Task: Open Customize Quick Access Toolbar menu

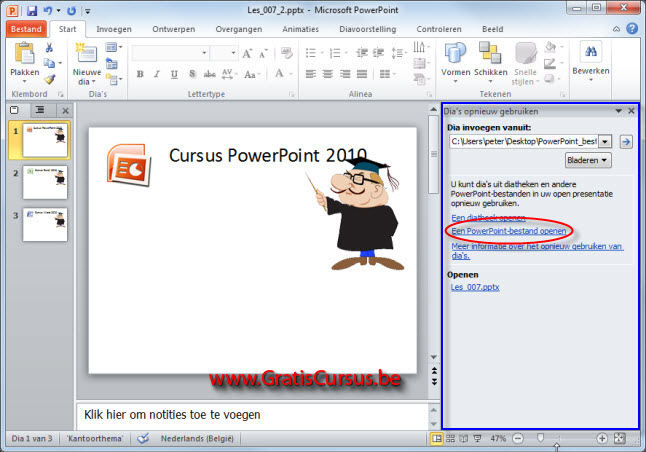Action: 88,11
